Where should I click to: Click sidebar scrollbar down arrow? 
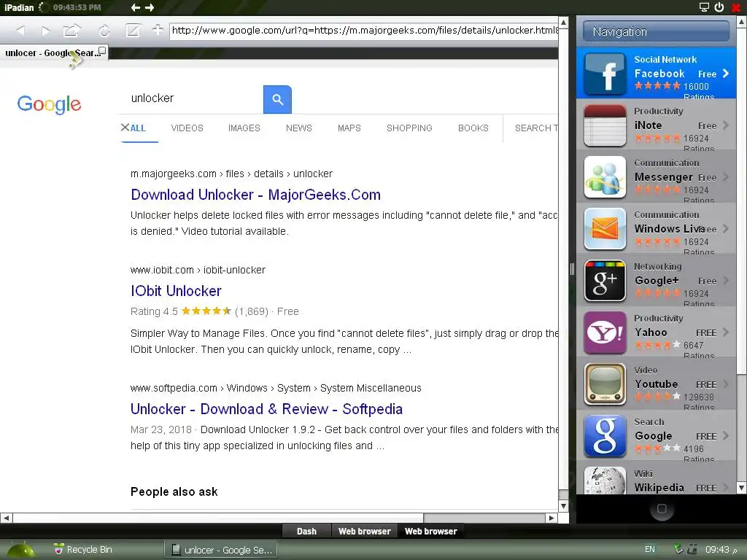742,488
